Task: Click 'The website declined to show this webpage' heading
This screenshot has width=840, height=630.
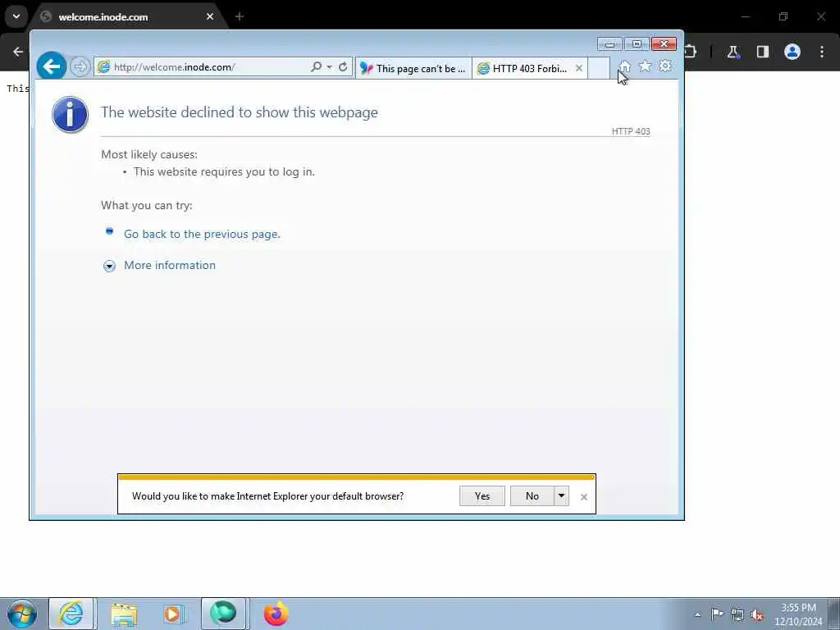Action: point(239,112)
